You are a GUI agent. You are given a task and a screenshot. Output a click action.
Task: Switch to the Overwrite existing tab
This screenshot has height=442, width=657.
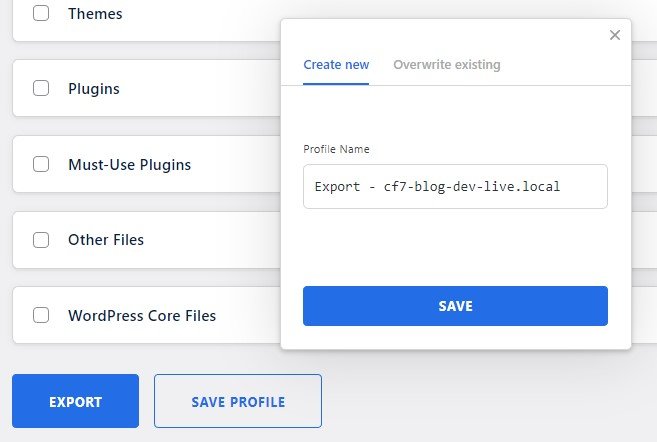tap(447, 65)
